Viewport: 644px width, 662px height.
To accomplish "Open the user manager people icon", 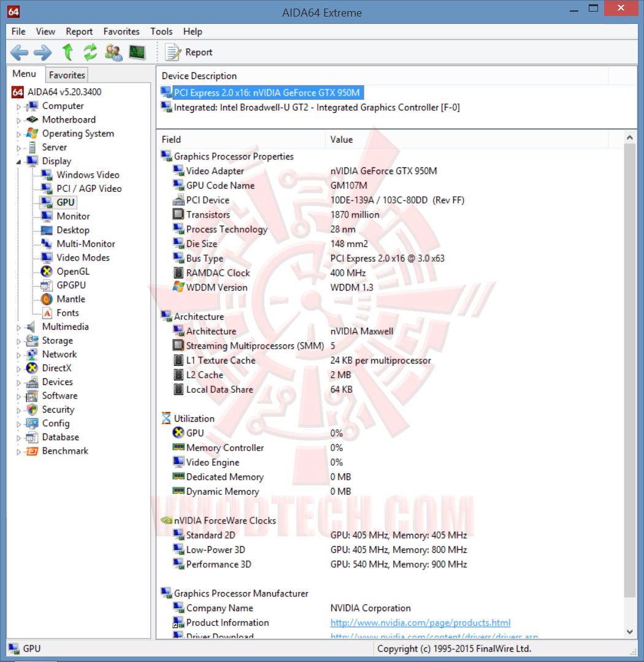I will (113, 52).
